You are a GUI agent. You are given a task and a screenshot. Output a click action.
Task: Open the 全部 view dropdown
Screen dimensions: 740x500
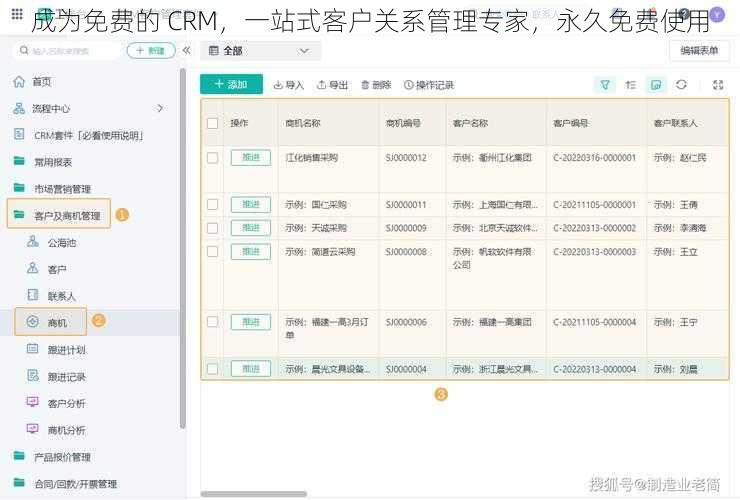click(x=261, y=51)
